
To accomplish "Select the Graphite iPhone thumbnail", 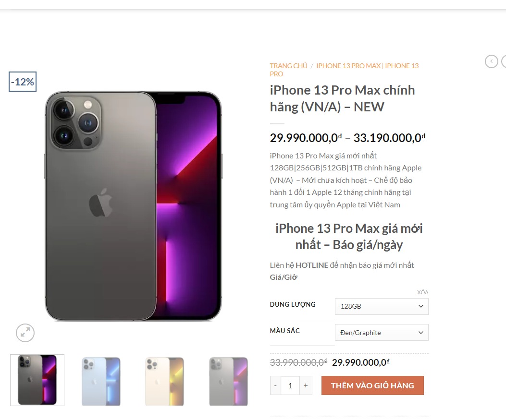I will (x=37, y=380).
